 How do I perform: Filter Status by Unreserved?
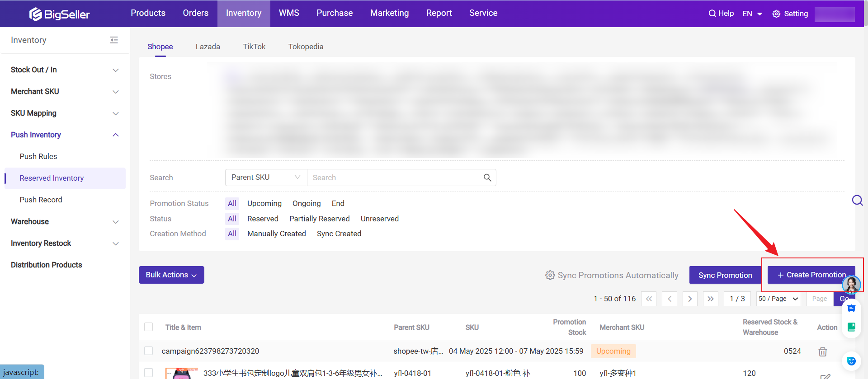[x=380, y=219]
